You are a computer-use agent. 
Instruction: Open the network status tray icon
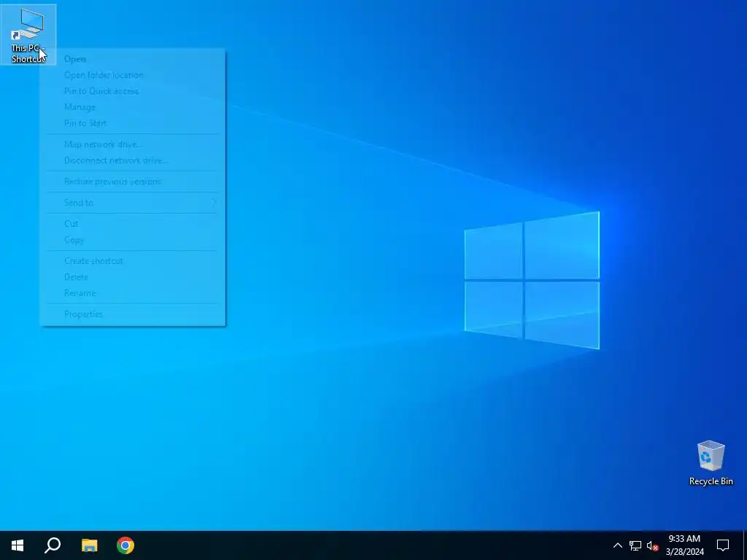[x=635, y=545]
